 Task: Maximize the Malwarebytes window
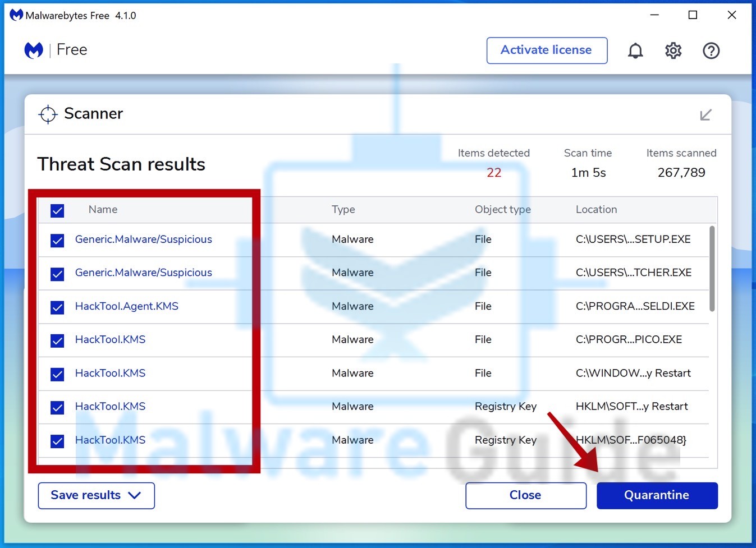(x=693, y=15)
